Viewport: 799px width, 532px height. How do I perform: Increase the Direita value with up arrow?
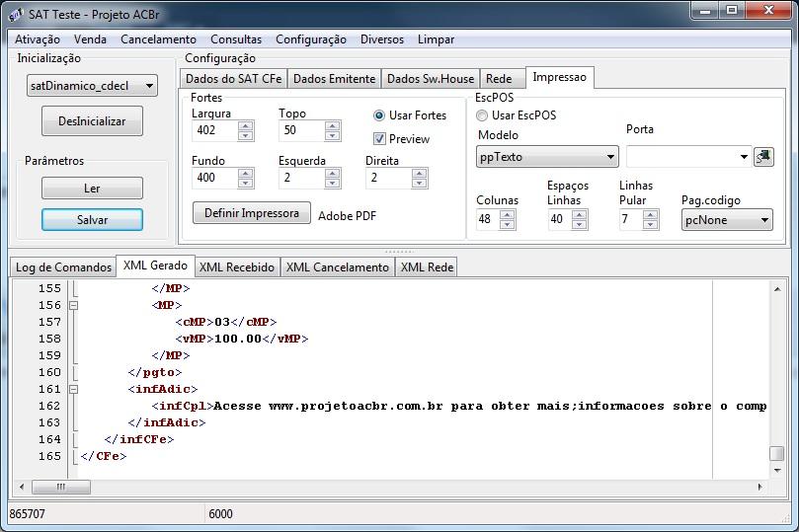pyautogui.click(x=420, y=173)
